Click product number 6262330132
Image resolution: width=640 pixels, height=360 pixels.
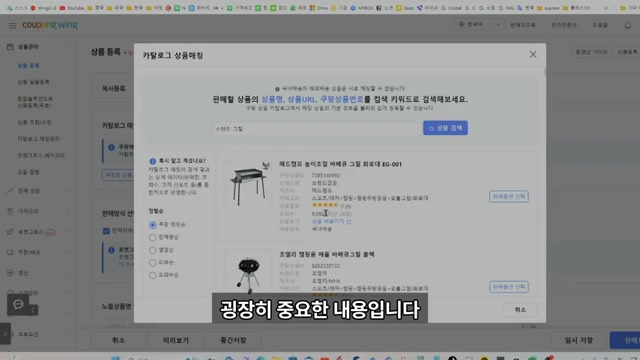(326, 266)
